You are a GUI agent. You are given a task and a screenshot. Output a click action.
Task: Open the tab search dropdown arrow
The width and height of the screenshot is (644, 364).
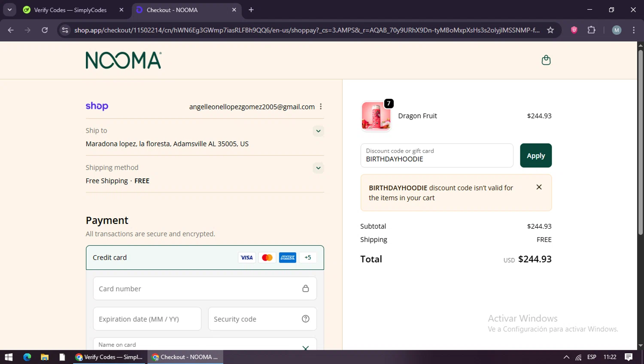tap(9, 10)
